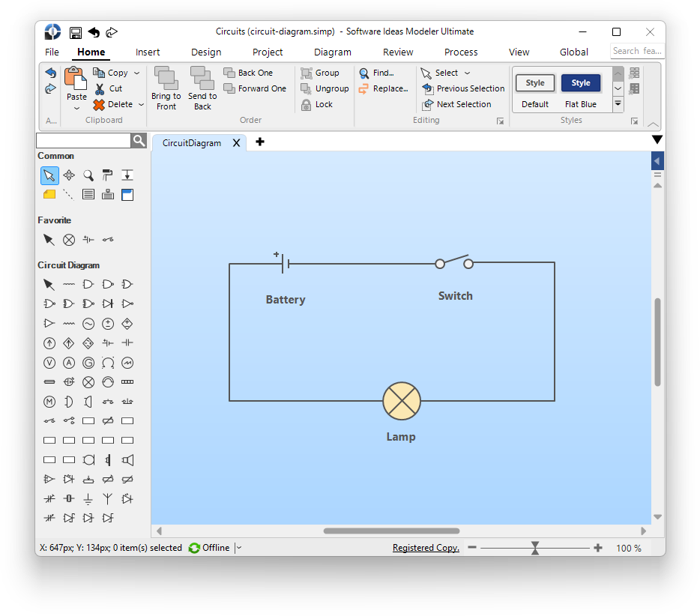700x616 pixels.
Task: Select the pointer tool in Common section
Action: [x=49, y=175]
